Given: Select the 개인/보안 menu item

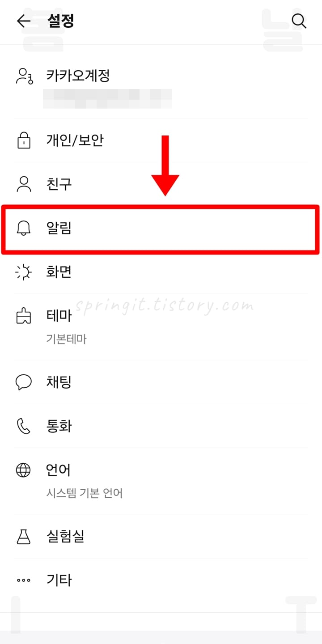Looking at the screenshot, I should tap(161, 141).
